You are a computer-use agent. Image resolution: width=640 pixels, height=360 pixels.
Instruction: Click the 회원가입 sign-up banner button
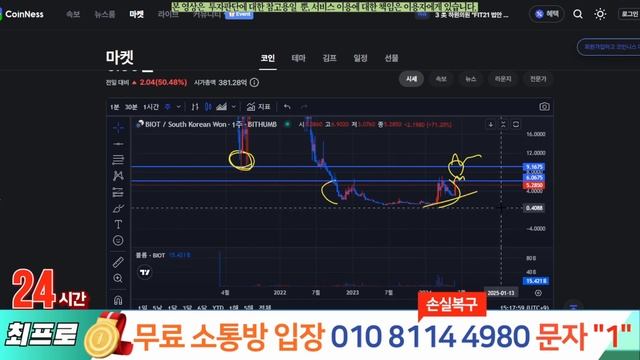tap(609, 47)
